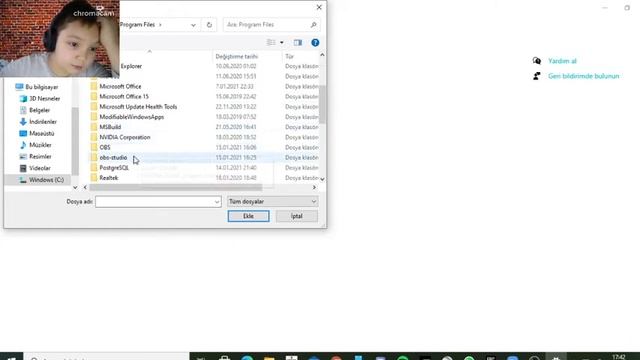
Task: Select the date cell 14.01.2021 21:40
Action: click(236, 168)
